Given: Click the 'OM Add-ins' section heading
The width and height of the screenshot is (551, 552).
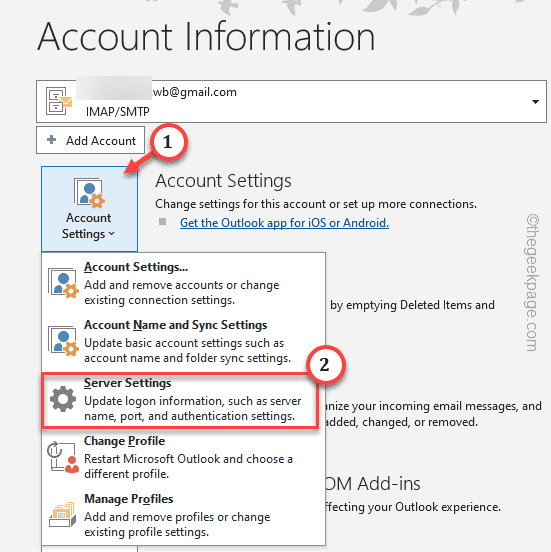Looking at the screenshot, I should pyautogui.click(x=373, y=484).
